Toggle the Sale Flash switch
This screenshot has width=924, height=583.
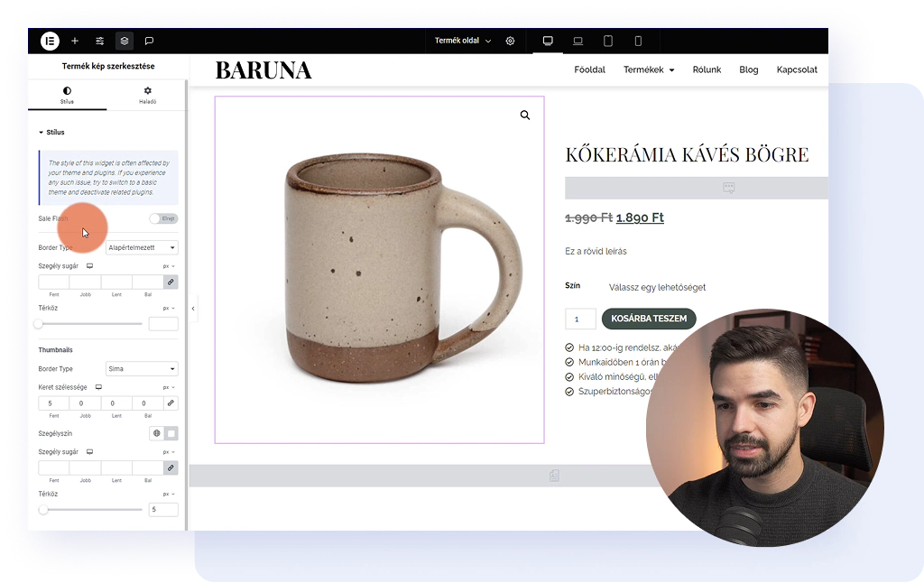click(163, 218)
